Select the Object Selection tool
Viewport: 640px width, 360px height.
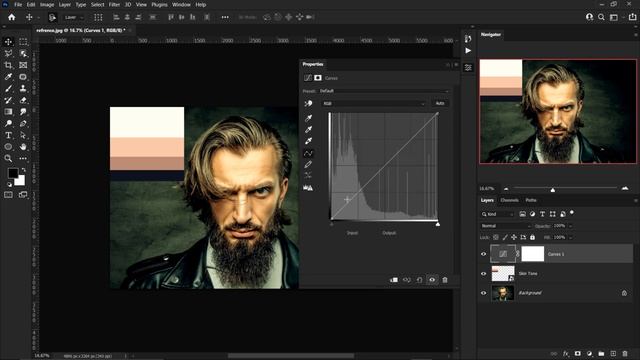pos(23,53)
